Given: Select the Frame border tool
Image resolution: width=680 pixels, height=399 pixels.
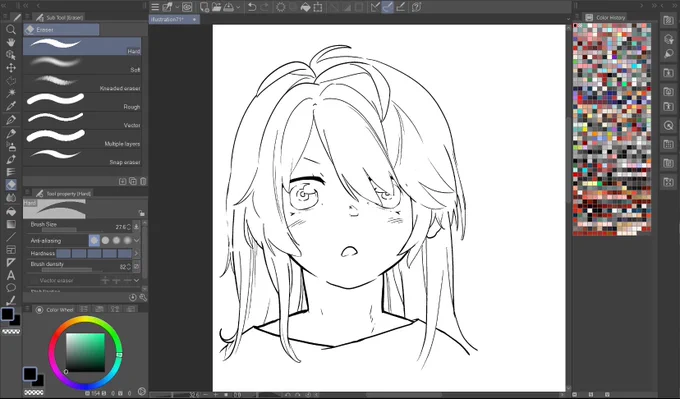Looking at the screenshot, I should pyautogui.click(x=11, y=250).
